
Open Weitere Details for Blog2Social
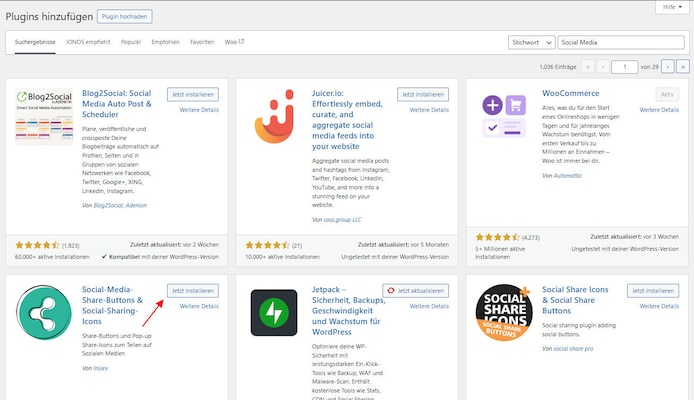(x=199, y=110)
